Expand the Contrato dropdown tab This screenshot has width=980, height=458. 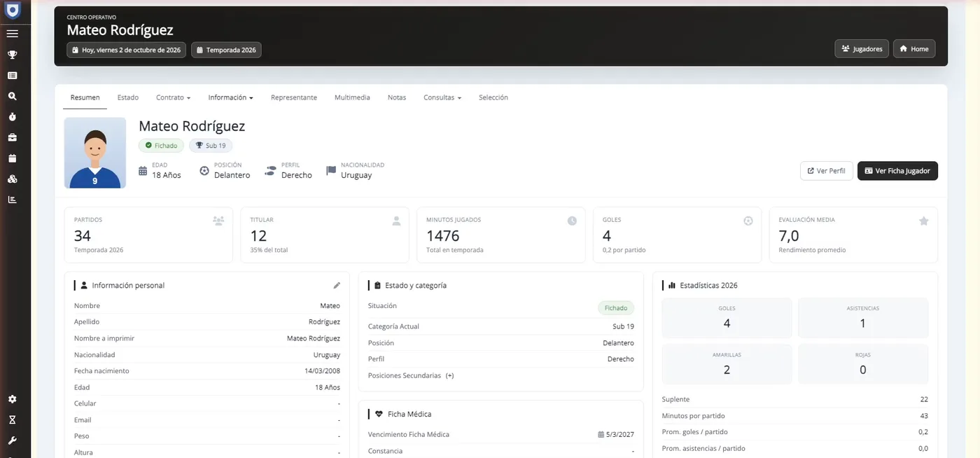coord(173,97)
